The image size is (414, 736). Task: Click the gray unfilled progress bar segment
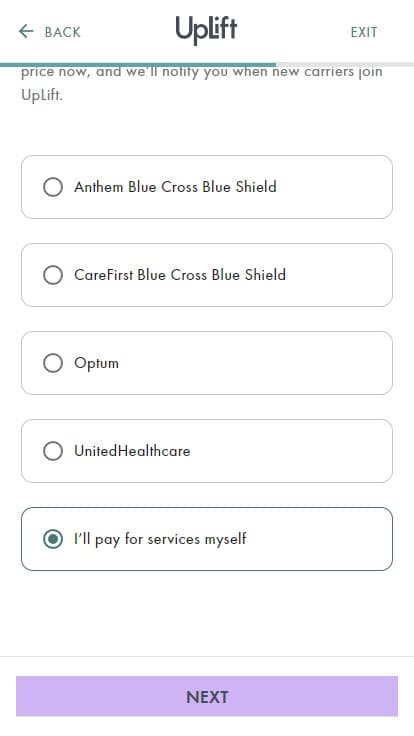pos(345,65)
